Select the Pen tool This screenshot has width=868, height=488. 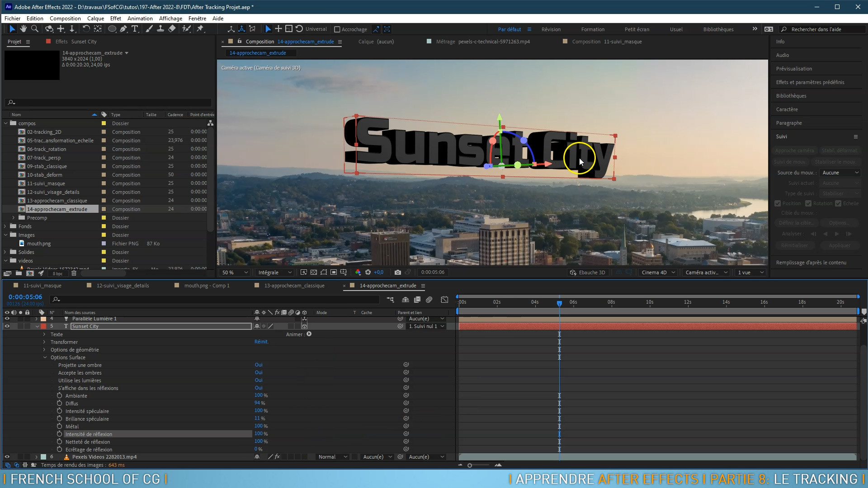pos(123,29)
